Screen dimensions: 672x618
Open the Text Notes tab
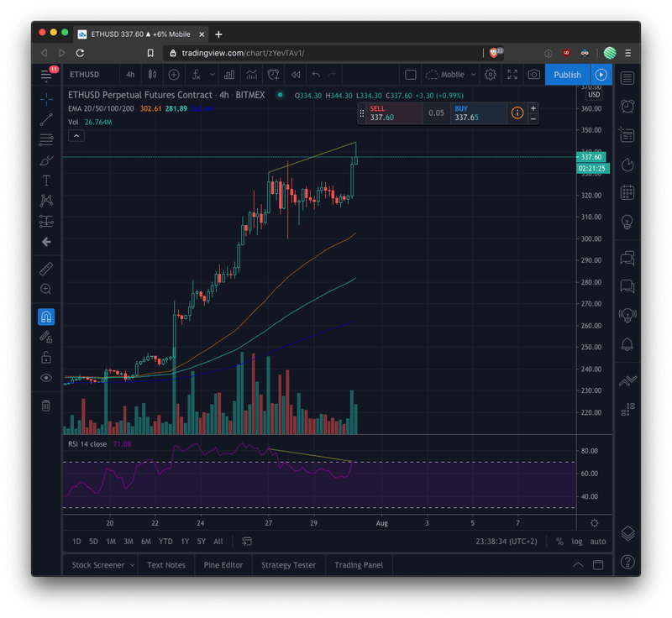(166, 565)
